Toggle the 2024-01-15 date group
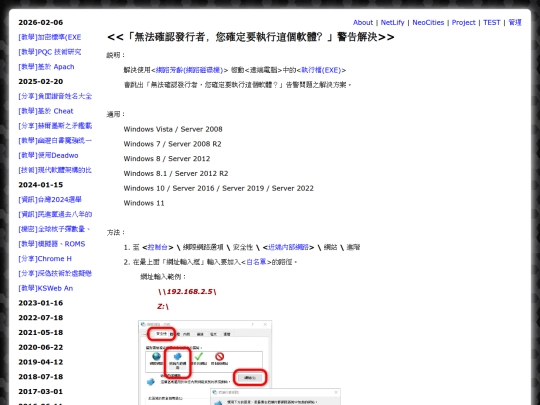The image size is (540, 405). pyautogui.click(x=41, y=185)
